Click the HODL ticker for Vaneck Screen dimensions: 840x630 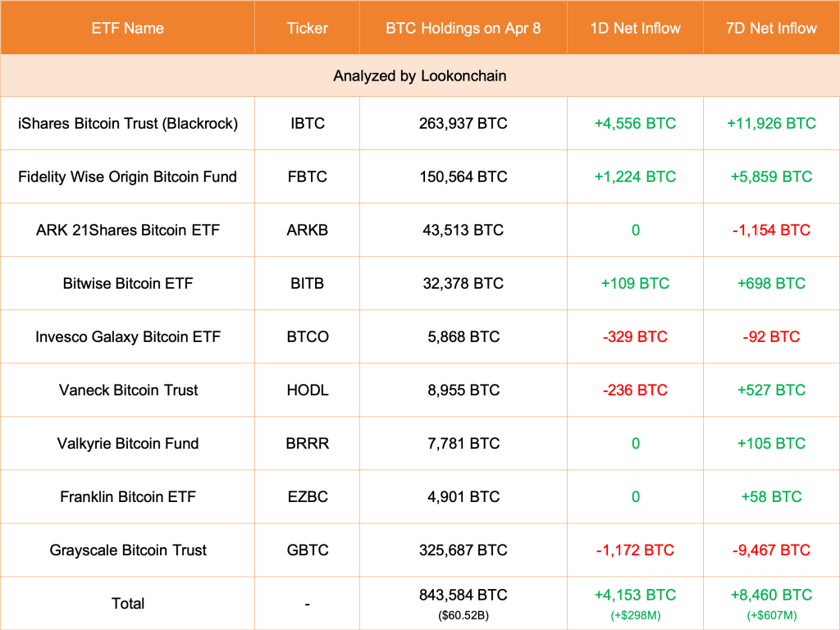coord(307,390)
